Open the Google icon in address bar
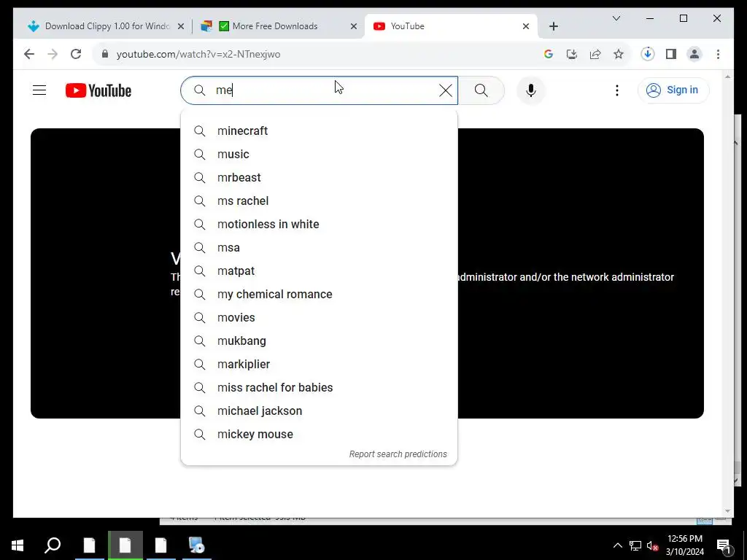This screenshot has width=747, height=560. coord(549,54)
